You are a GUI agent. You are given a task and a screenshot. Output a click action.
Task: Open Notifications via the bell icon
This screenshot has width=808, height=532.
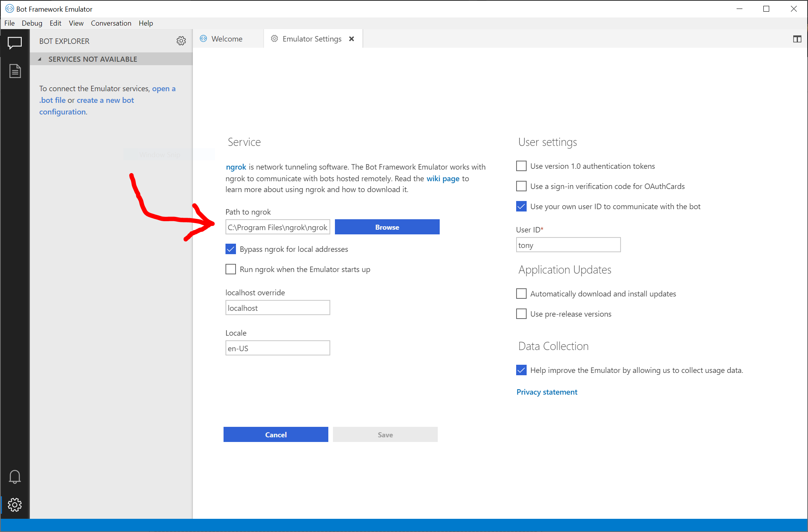(x=15, y=477)
